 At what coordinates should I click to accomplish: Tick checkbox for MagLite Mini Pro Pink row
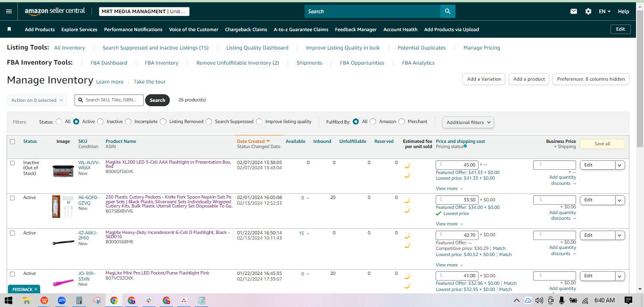click(x=12, y=274)
